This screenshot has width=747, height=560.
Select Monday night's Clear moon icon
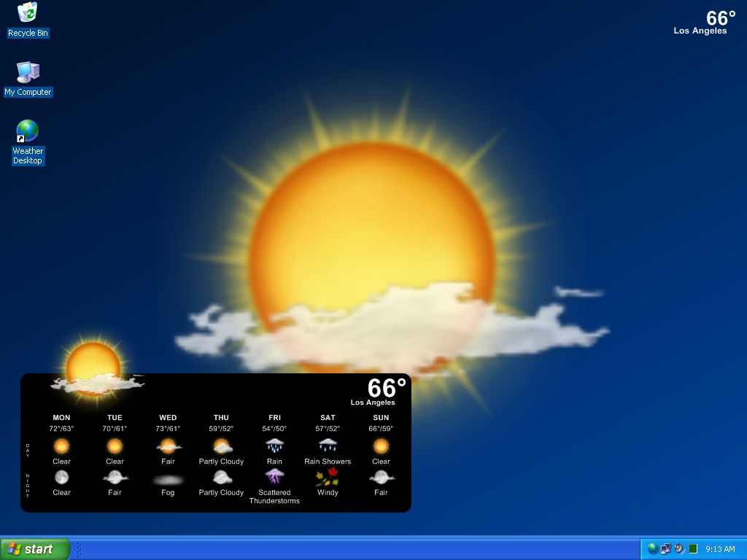pyautogui.click(x=62, y=477)
